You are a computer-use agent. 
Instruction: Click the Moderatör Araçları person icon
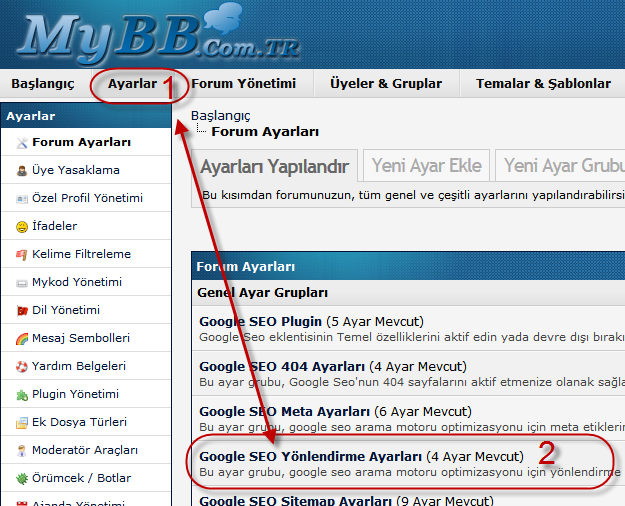click(x=22, y=451)
